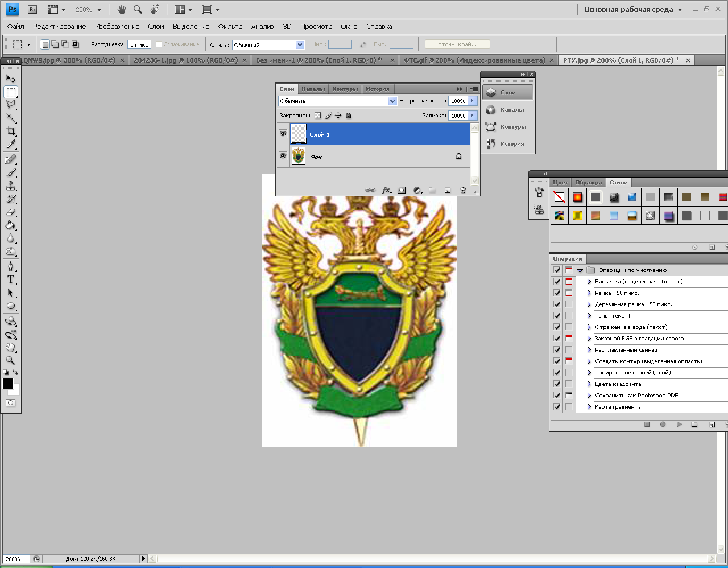Click the Растушевка value field

pos(139,44)
